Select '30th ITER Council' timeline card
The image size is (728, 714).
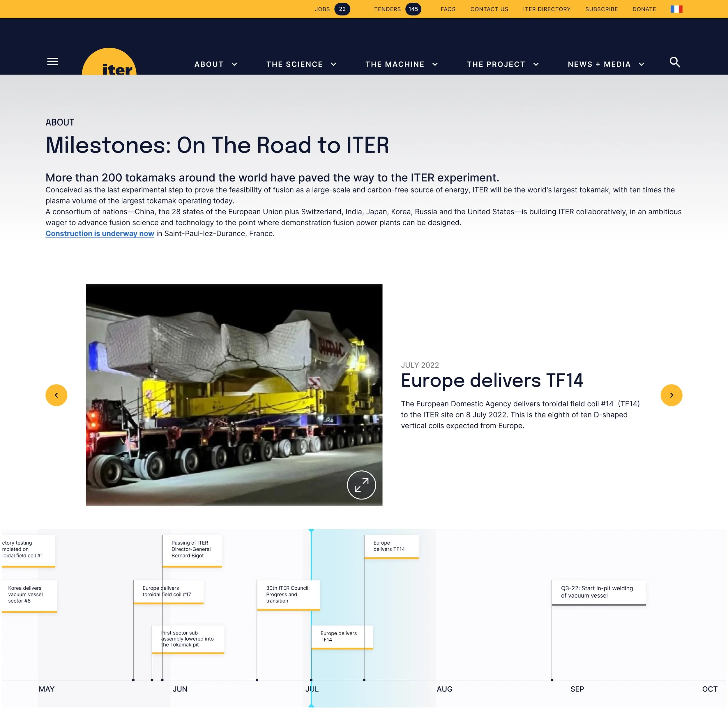(x=288, y=594)
